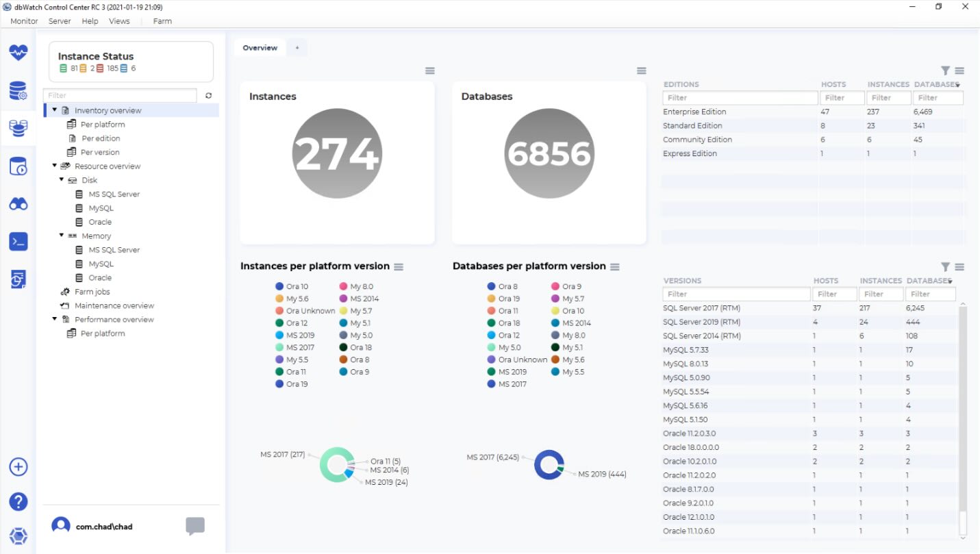Viewport: 980px width, 554px height.
Task: Open the database play/jobs sidebar icon
Action: [x=18, y=166]
